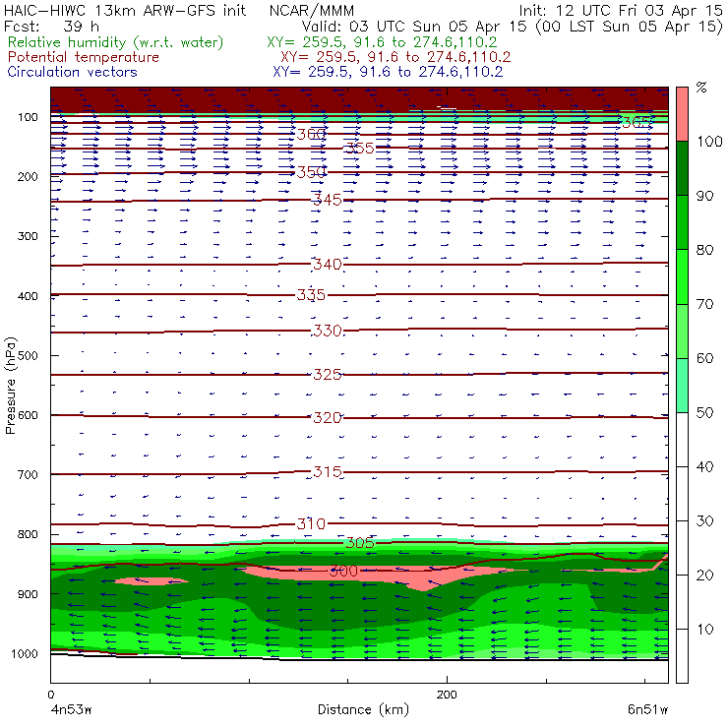The width and height of the screenshot is (728, 728).
Task: Click the 'Valid: 03 UTC Sun 05 Apr 15' text
Action: click(414, 27)
